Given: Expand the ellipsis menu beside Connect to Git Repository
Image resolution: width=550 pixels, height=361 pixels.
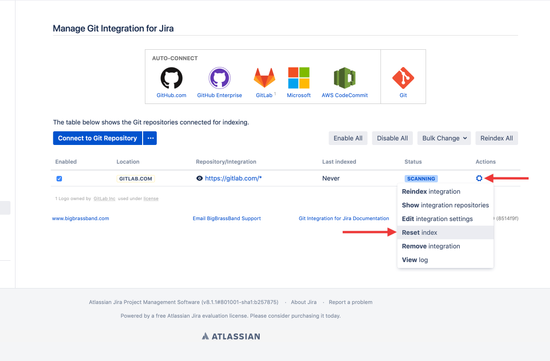Looking at the screenshot, I should (x=150, y=138).
